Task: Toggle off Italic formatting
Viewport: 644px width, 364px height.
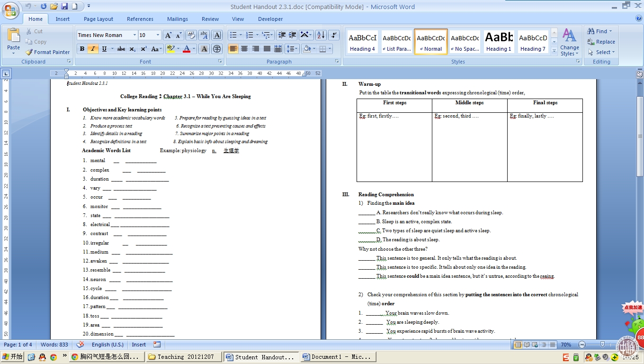Action: tap(93, 49)
